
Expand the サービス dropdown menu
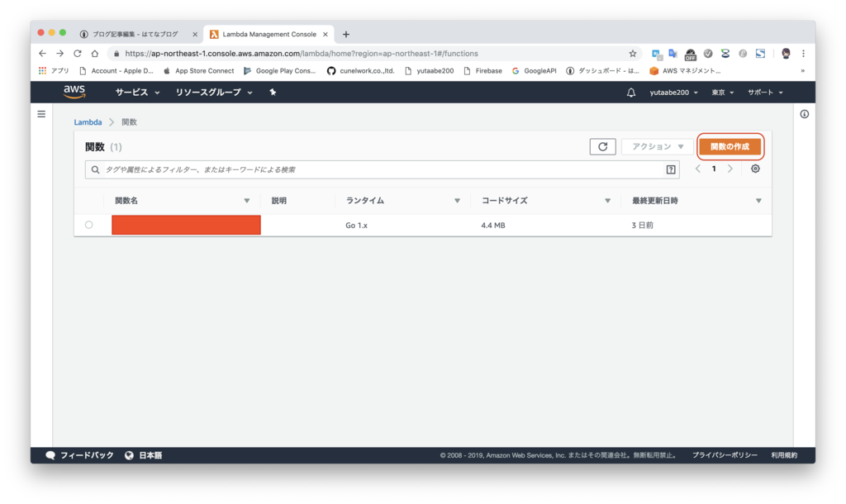click(x=137, y=93)
